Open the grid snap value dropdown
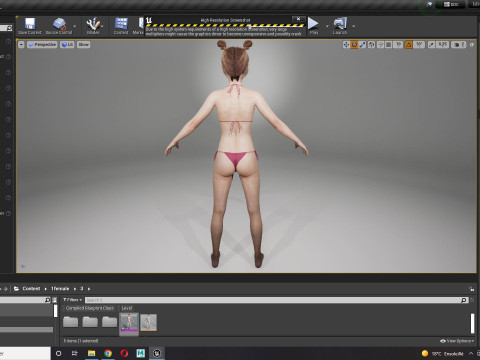This screenshot has height=360, width=480. (398, 45)
